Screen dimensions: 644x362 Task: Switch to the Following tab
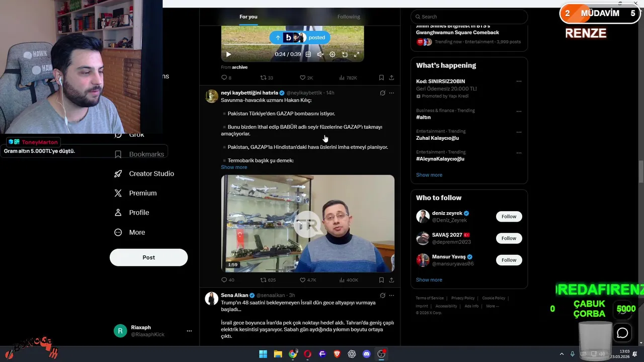coord(349,17)
